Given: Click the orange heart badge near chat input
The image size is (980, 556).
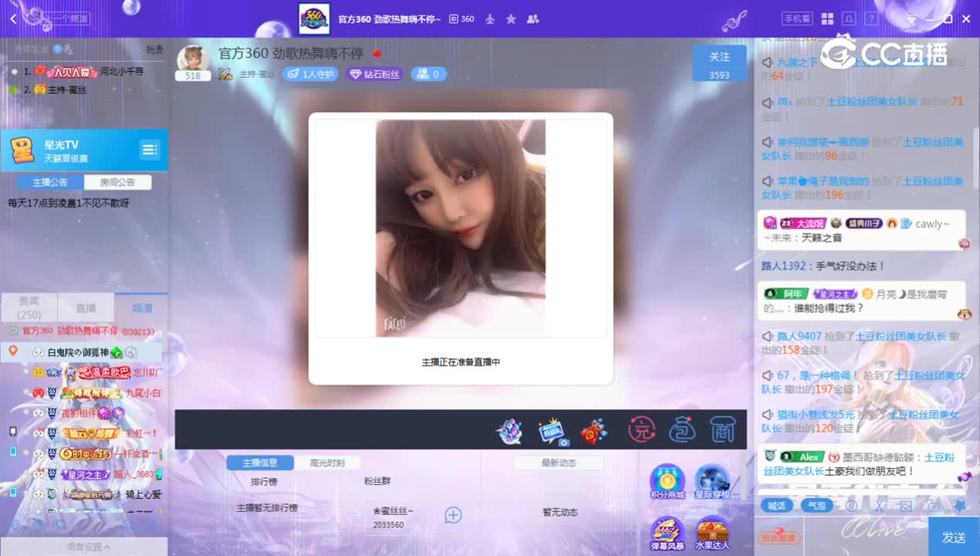Looking at the screenshot, I should (778, 537).
